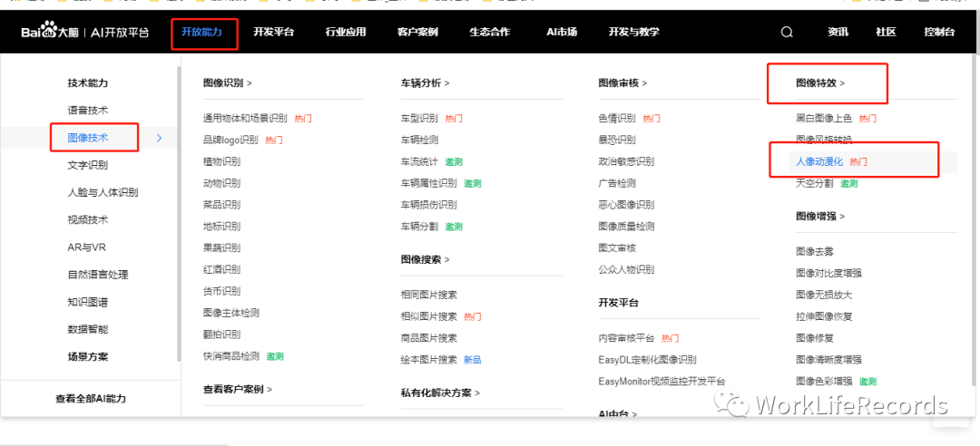980x446 pixels.
Task: Click 红酒识别 link
Action: [222, 270]
